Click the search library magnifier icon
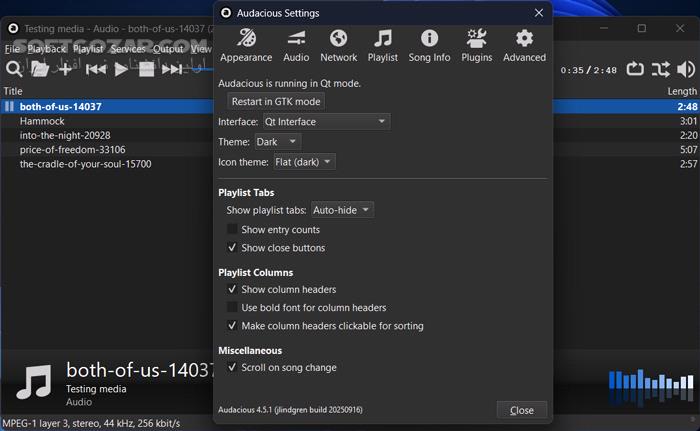The width and height of the screenshot is (700, 431). click(14, 69)
